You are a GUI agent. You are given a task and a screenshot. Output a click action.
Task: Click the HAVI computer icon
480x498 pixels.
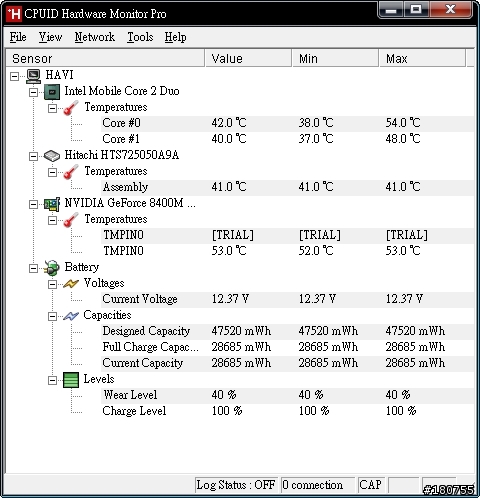34,76
